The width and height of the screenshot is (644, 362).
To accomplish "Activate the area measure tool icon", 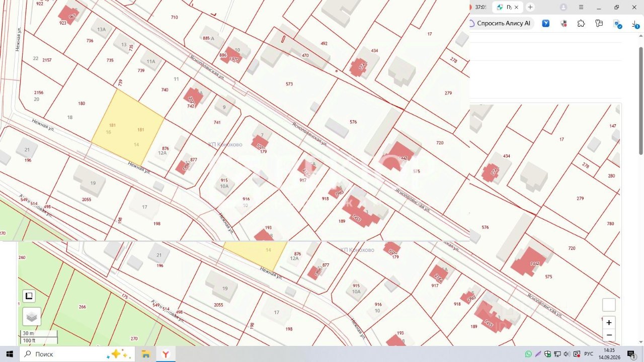I will coord(29,296).
